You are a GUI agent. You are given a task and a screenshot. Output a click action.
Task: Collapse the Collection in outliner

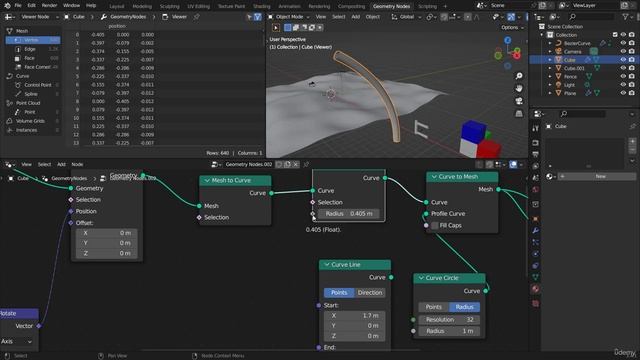pos(542,35)
